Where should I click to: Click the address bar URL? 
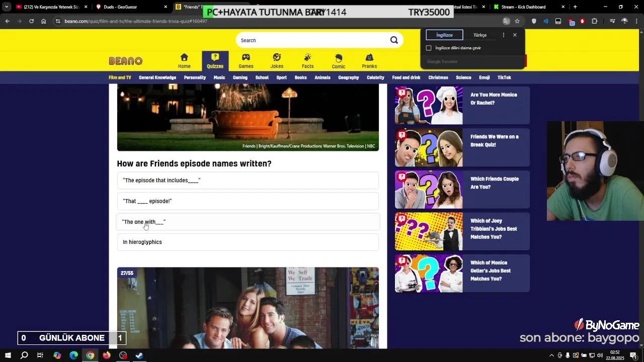tap(136, 21)
